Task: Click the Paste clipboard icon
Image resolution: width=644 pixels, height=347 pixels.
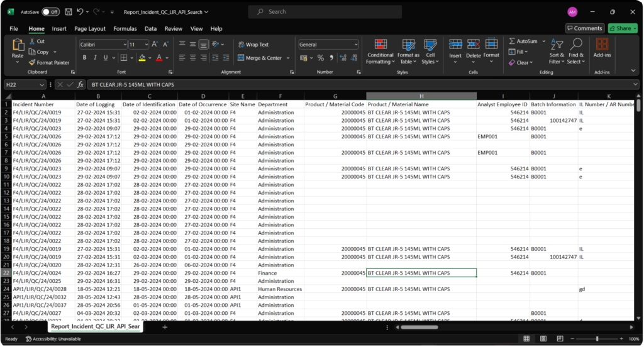Action: tap(18, 45)
